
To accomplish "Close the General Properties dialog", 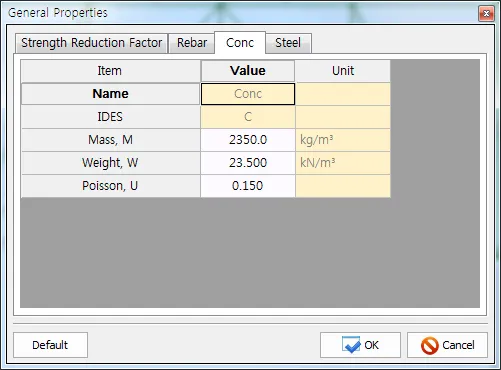I will point(486,13).
